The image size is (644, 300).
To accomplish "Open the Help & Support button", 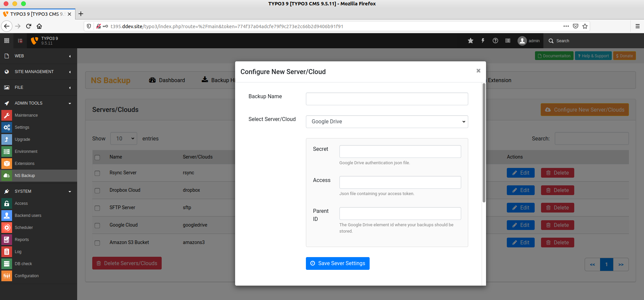I will pyautogui.click(x=593, y=56).
